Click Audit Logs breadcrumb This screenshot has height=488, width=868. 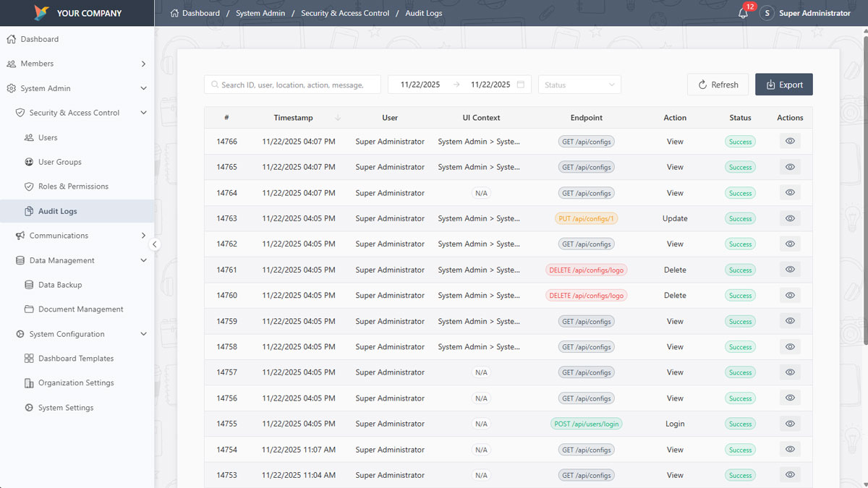point(424,13)
